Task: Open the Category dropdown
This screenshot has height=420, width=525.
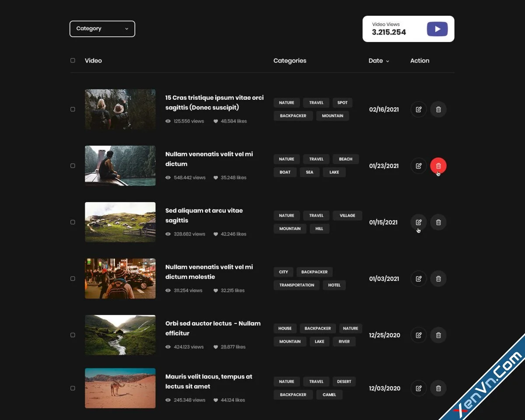Action: [x=102, y=29]
